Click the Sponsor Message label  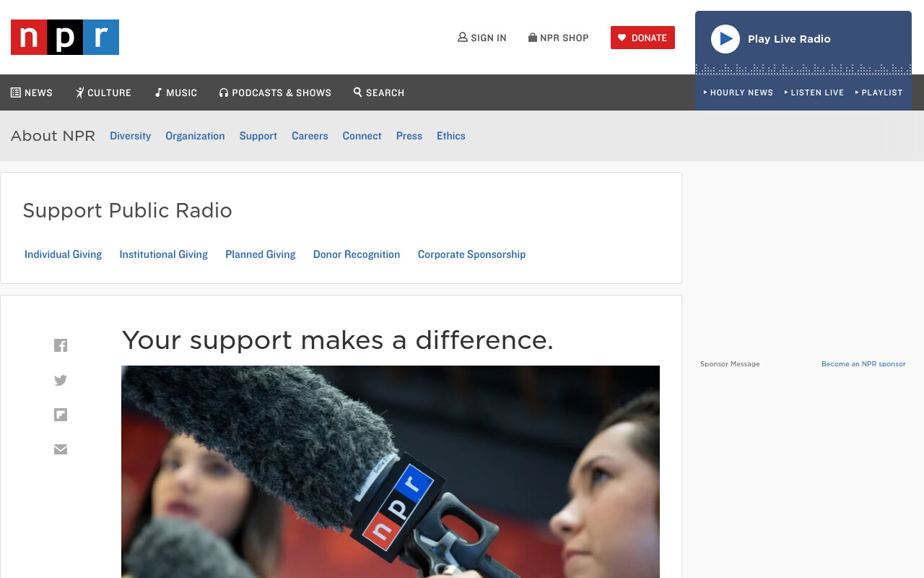[x=730, y=364]
